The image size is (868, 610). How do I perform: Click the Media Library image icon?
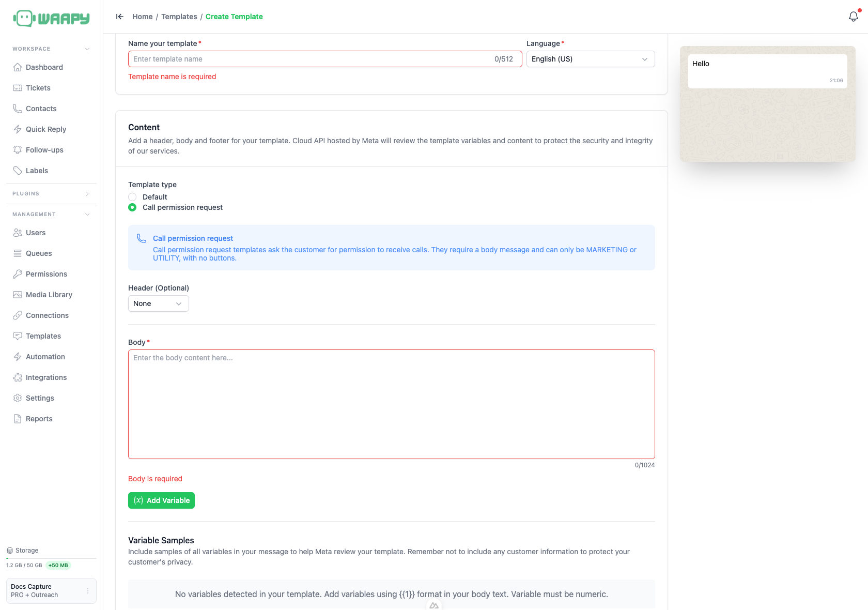[x=18, y=295]
